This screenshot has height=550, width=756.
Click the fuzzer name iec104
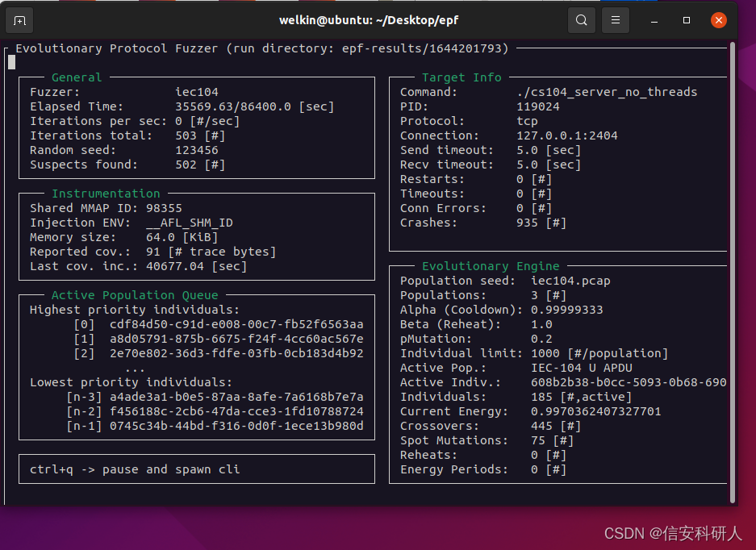pyautogui.click(x=197, y=92)
